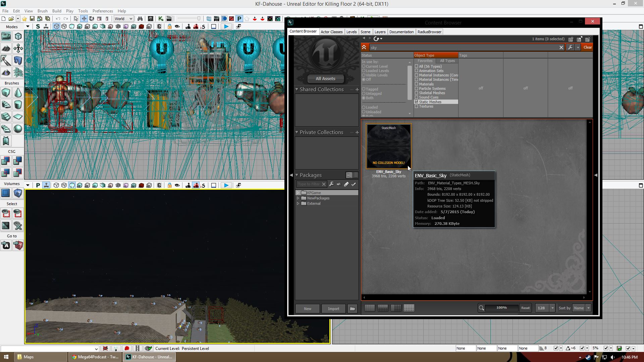The image size is (644, 362).
Task: Select the CSG Add tool
Action: [x=6, y=161]
